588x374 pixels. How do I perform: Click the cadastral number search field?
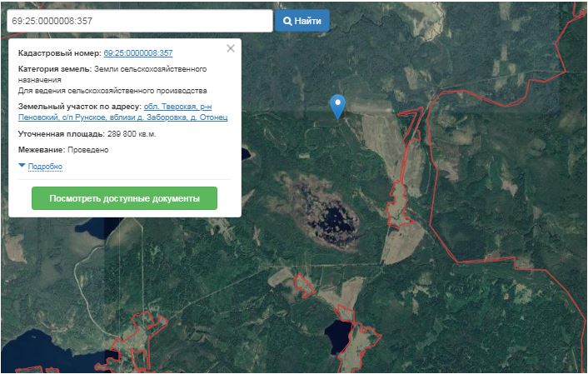coord(139,21)
